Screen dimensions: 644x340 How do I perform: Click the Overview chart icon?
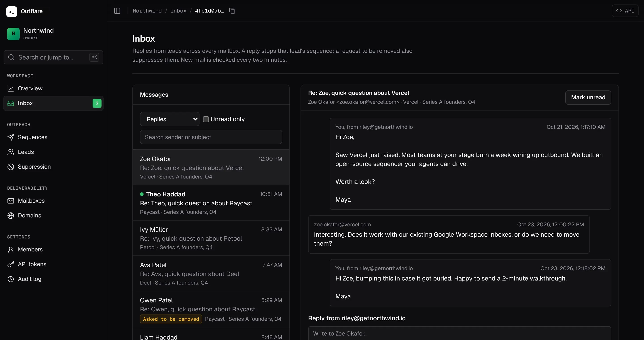[11, 89]
